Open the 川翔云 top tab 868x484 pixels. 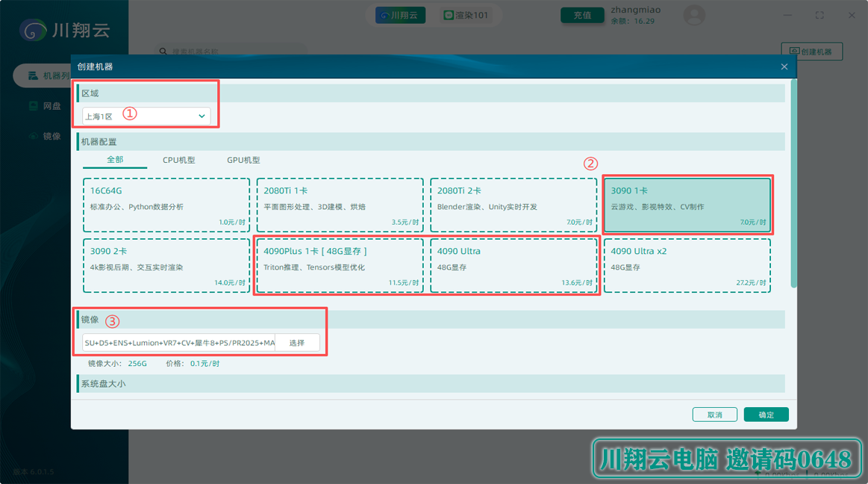[400, 16]
